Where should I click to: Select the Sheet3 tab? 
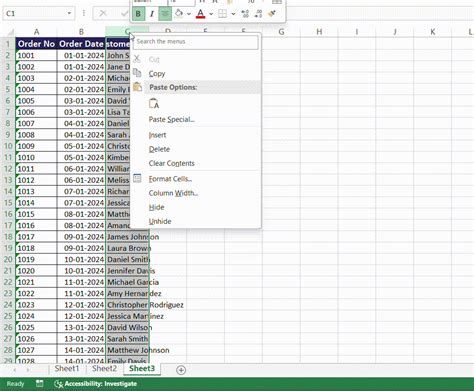pyautogui.click(x=142, y=368)
